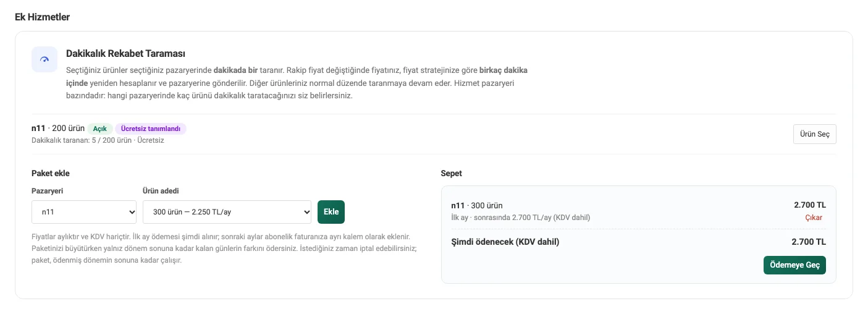Click the 2.700 TL total beside Şimdi ödenecek
The width and height of the screenshot is (868, 314).
[809, 242]
